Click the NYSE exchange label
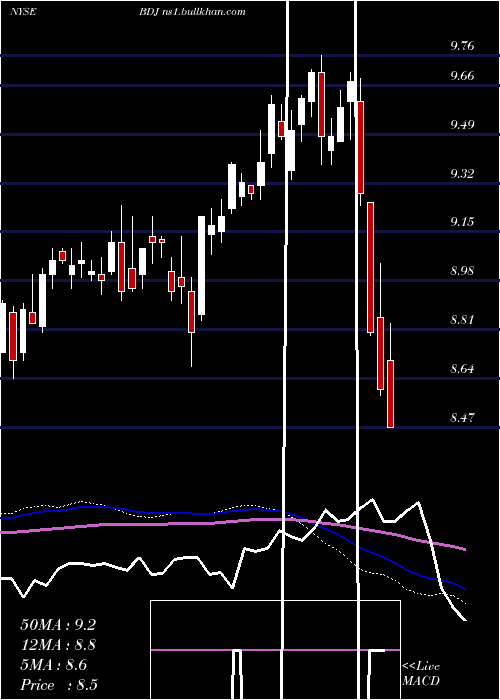 pos(22,11)
